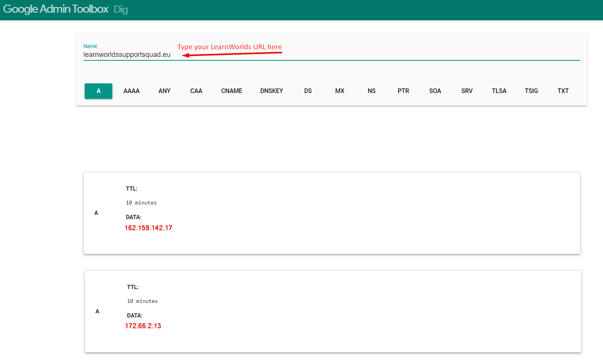603x364 pixels.
Task: Click the TTL: label in second result card
Action: pos(133,287)
